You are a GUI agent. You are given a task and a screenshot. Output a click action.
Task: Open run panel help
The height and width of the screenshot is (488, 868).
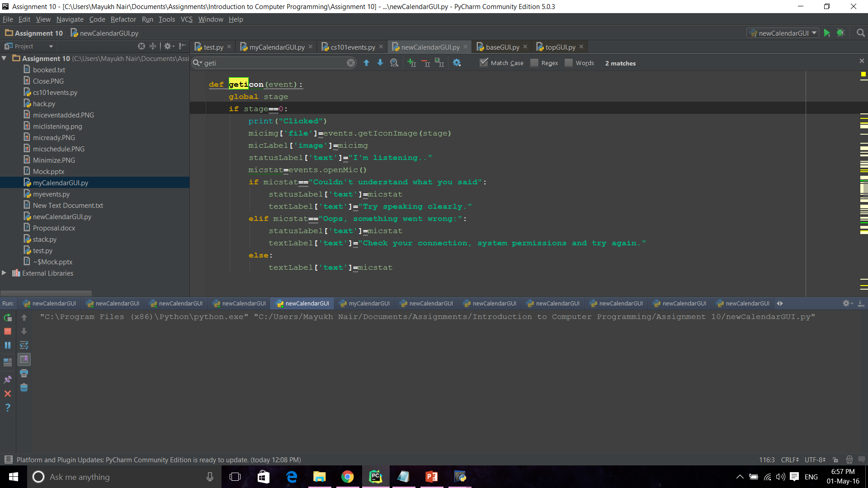[x=8, y=408]
